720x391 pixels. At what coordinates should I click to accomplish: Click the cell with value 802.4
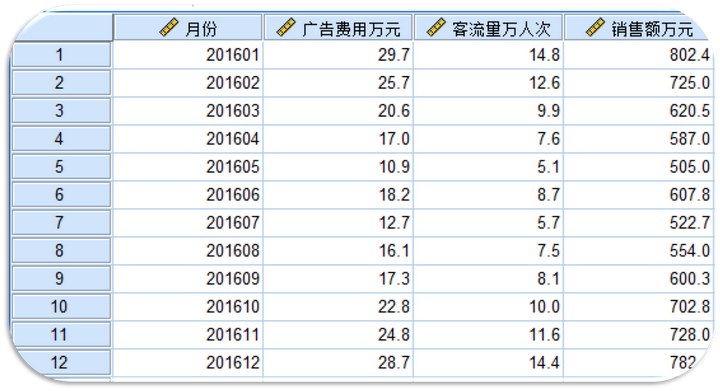(x=639, y=55)
